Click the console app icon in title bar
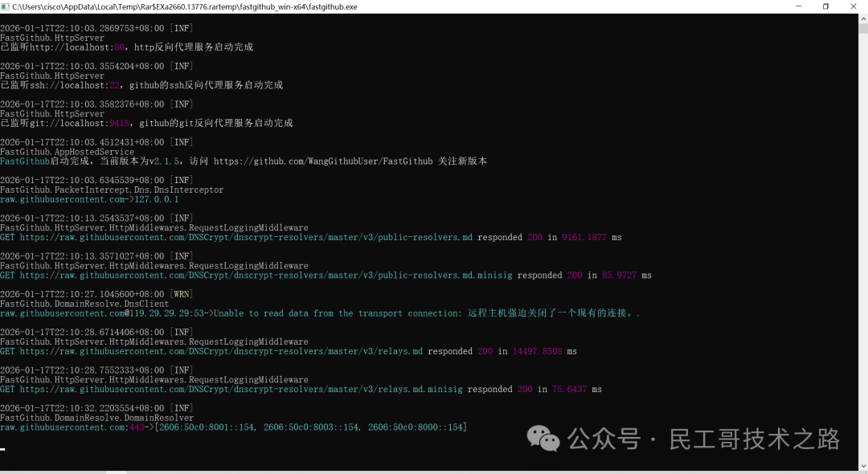 6,6
